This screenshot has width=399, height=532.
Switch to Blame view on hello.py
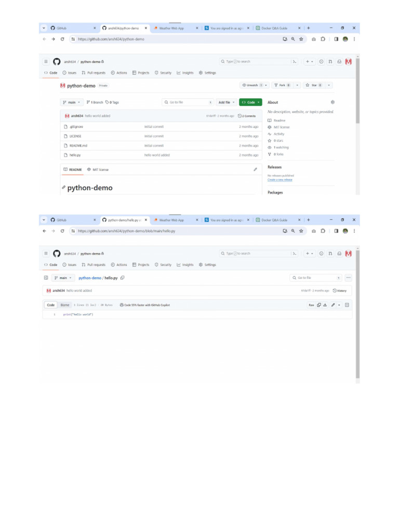pos(65,305)
